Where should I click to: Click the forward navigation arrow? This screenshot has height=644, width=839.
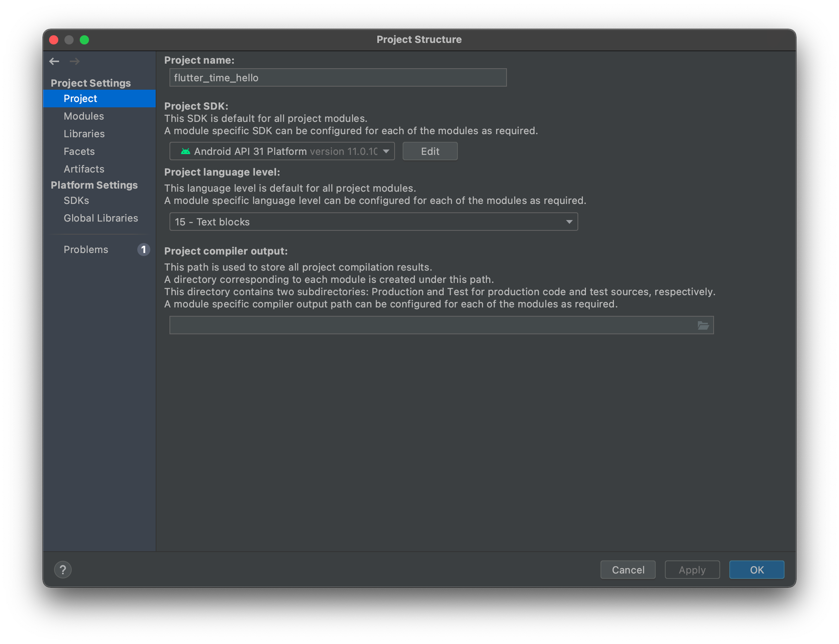click(74, 61)
